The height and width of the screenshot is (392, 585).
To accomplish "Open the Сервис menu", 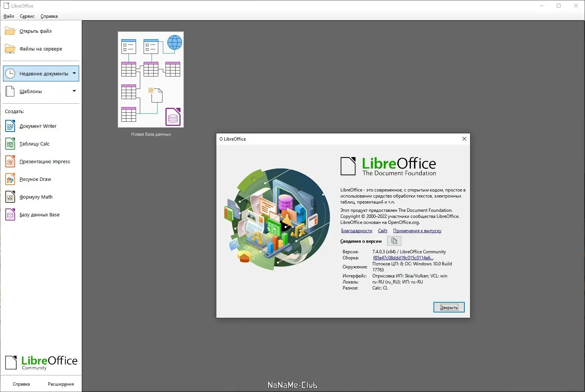I will [27, 16].
